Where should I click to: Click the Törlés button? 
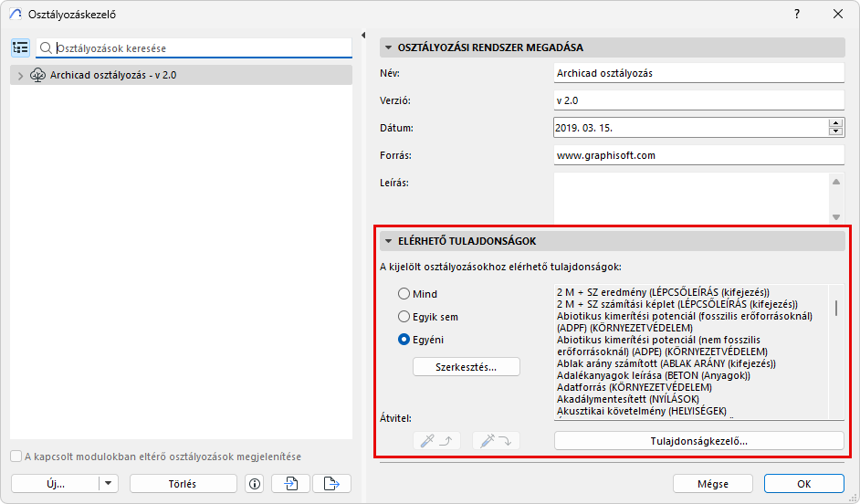point(183,484)
